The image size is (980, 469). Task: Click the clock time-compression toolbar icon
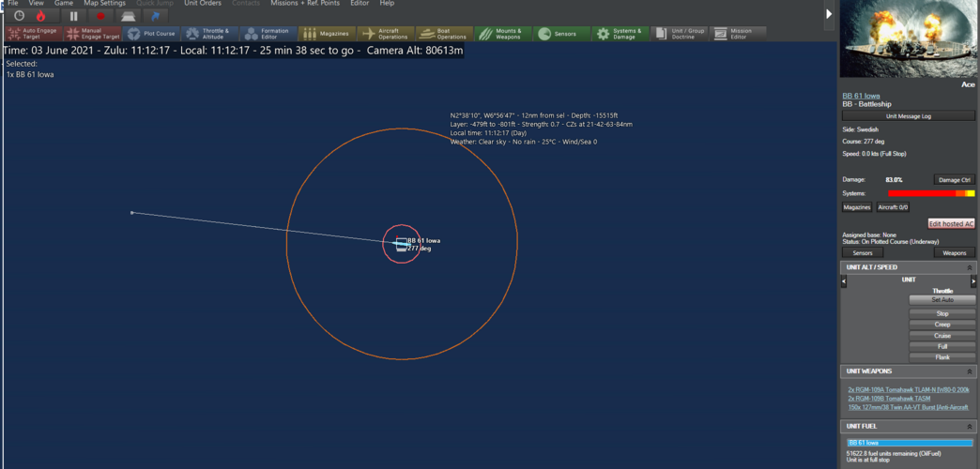pyautogui.click(x=19, y=16)
